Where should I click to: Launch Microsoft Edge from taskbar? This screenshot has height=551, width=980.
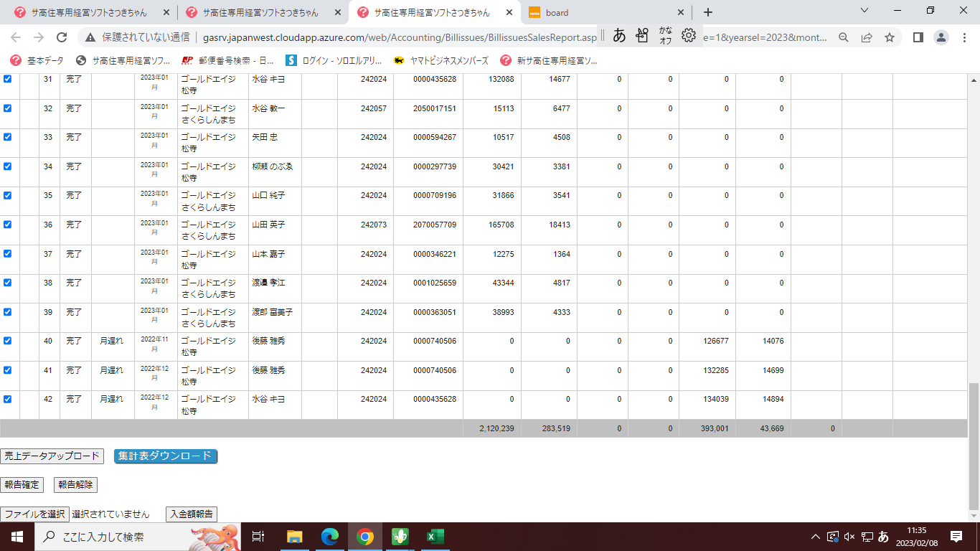coord(329,537)
